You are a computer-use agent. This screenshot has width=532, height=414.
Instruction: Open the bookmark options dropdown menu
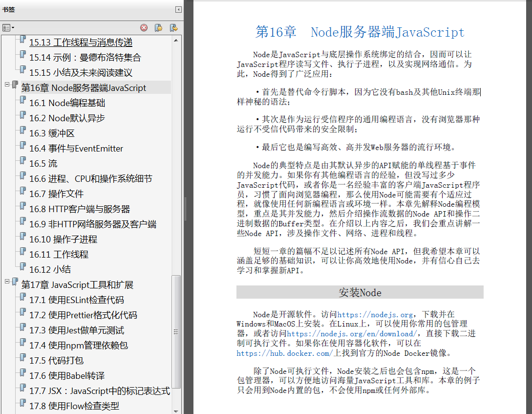pyautogui.click(x=8, y=28)
